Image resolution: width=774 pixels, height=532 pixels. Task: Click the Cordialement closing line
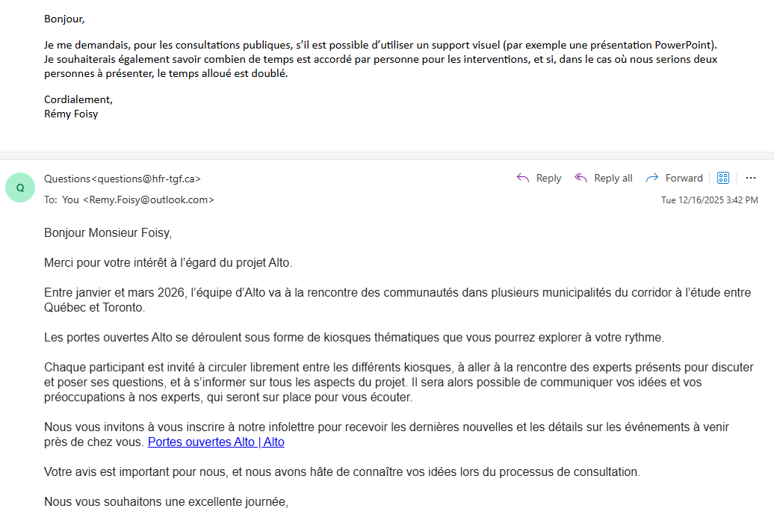coord(78,99)
